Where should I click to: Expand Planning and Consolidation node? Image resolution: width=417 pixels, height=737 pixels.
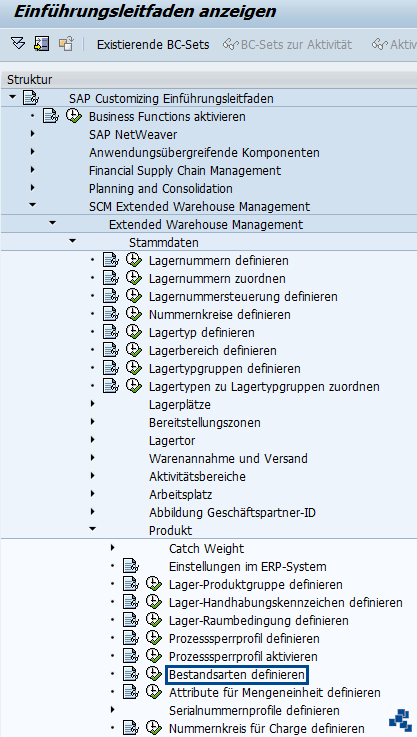tap(32, 188)
